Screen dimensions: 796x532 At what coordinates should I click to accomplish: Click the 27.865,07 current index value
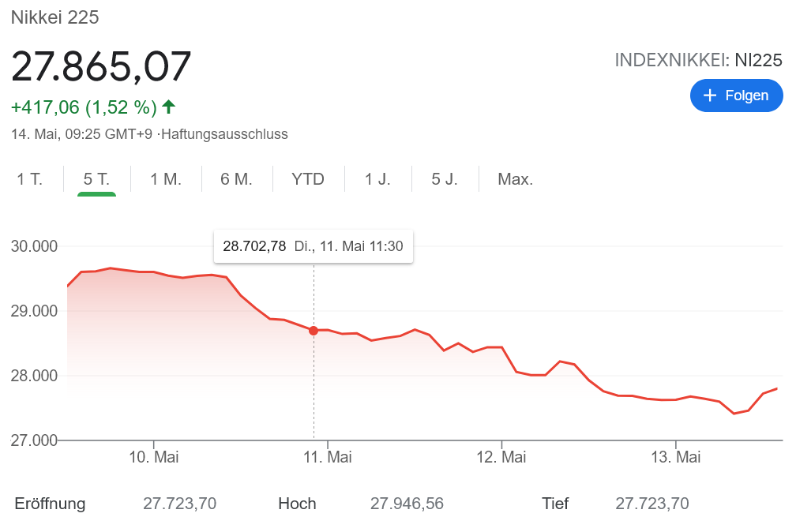click(101, 66)
